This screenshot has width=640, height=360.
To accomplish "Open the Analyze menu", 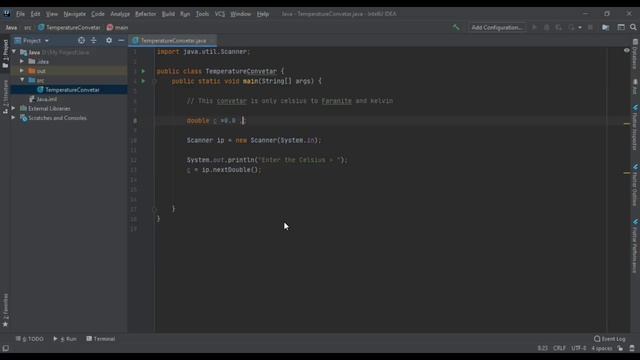I will tap(120, 13).
